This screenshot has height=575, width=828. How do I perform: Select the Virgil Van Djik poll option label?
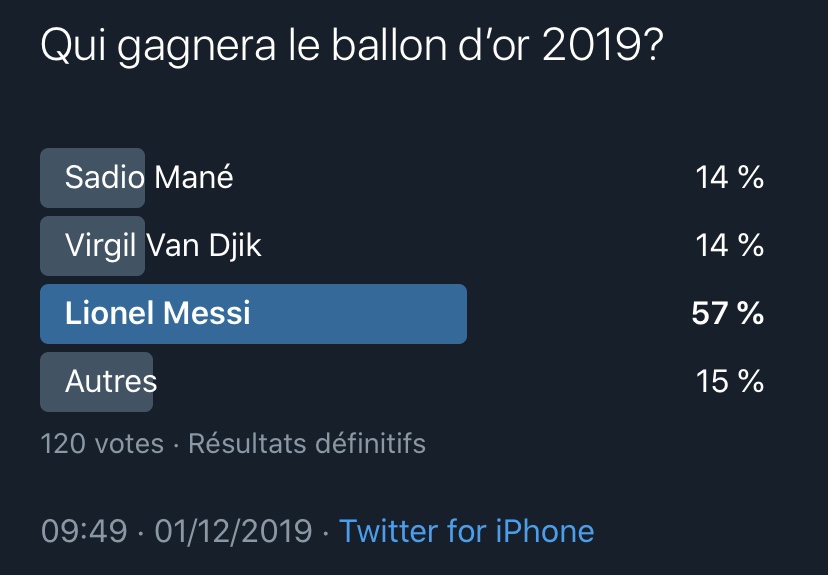163,246
